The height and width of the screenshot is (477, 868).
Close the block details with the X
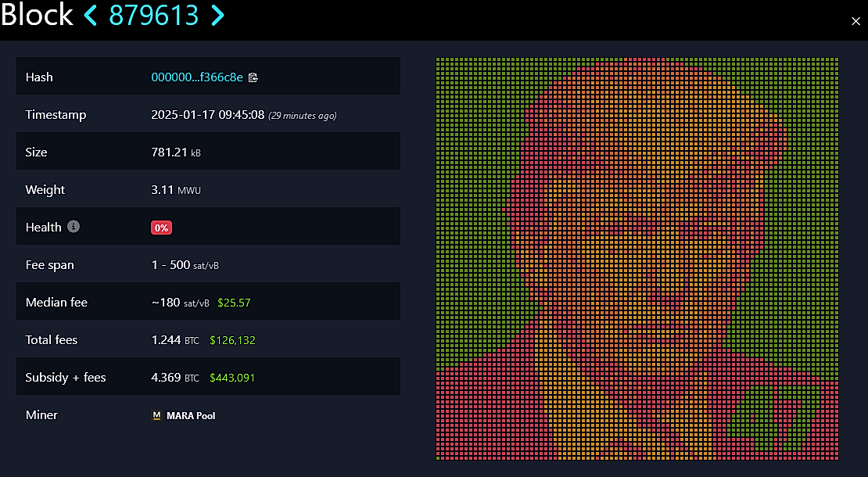(x=855, y=22)
